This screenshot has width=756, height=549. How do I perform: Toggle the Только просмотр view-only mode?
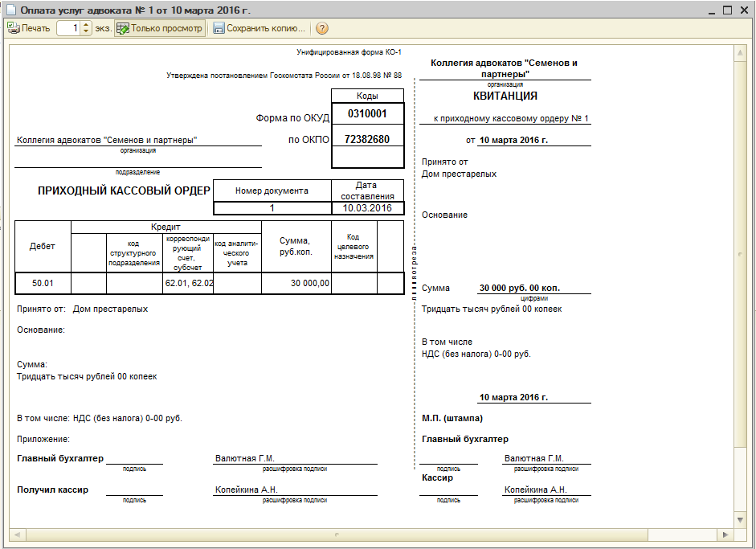point(160,28)
